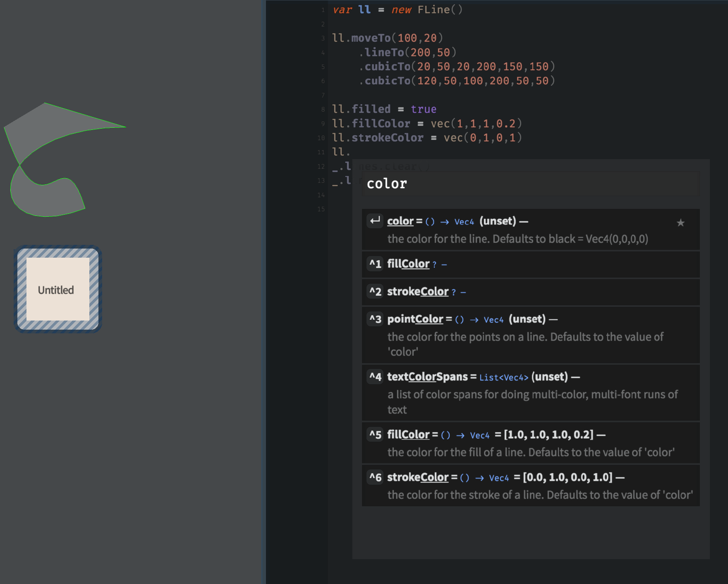The image size is (728, 584).
Task: Click the ^5 shortcut badge
Action: coord(375,435)
